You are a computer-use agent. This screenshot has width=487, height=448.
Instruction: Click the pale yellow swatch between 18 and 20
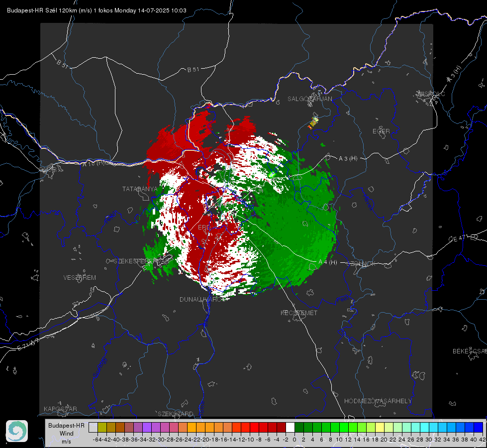(380, 428)
